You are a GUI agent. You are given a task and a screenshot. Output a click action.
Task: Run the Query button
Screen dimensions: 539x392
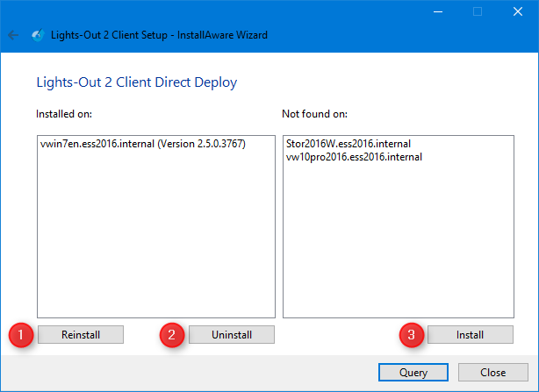pos(413,373)
